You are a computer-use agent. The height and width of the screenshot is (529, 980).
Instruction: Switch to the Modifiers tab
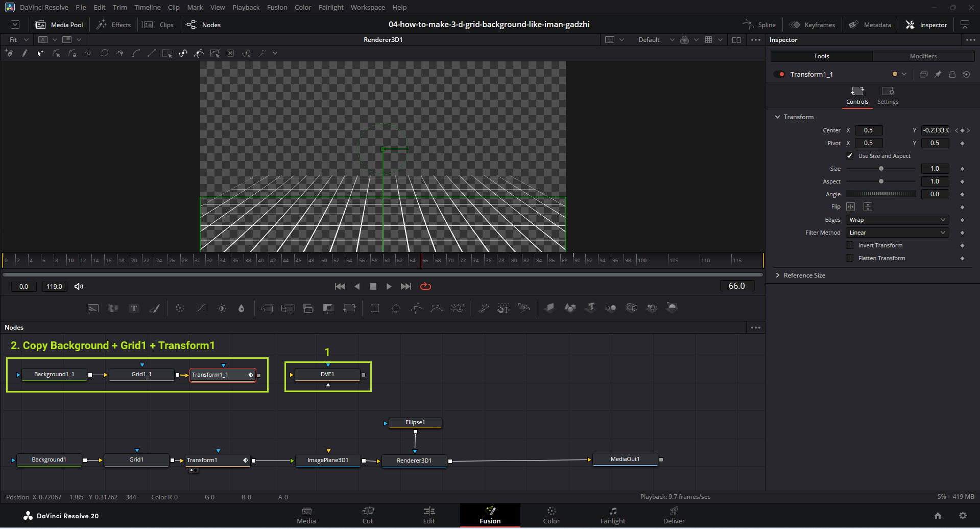[x=923, y=56]
